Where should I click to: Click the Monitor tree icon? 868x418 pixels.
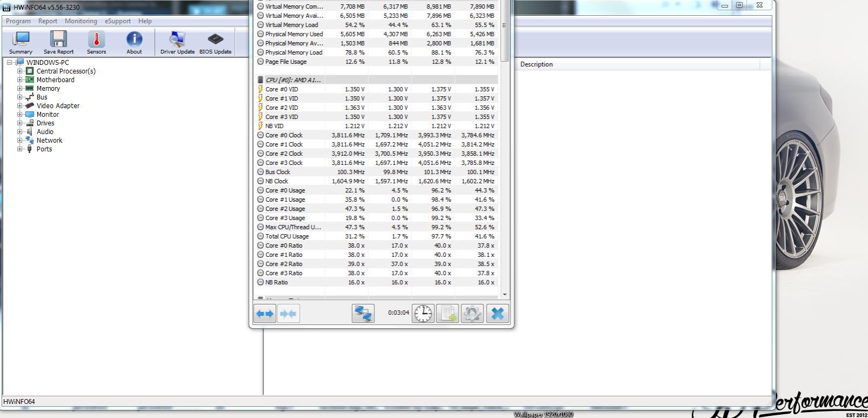[x=30, y=114]
